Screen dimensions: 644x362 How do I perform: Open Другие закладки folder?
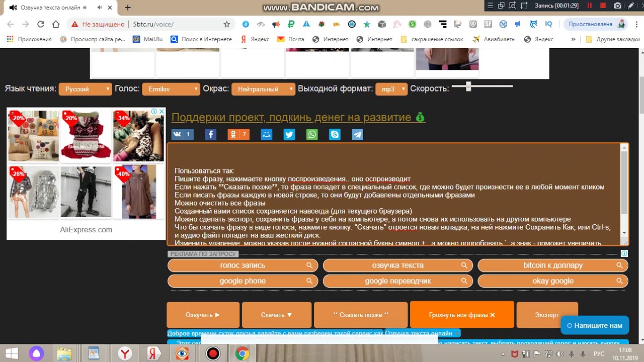(x=613, y=39)
